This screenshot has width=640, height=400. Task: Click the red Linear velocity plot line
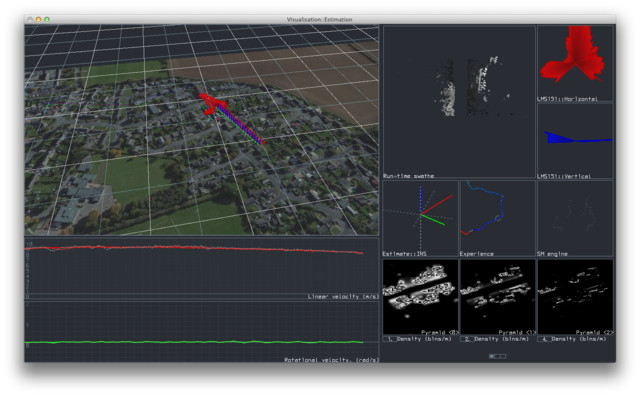click(200, 248)
